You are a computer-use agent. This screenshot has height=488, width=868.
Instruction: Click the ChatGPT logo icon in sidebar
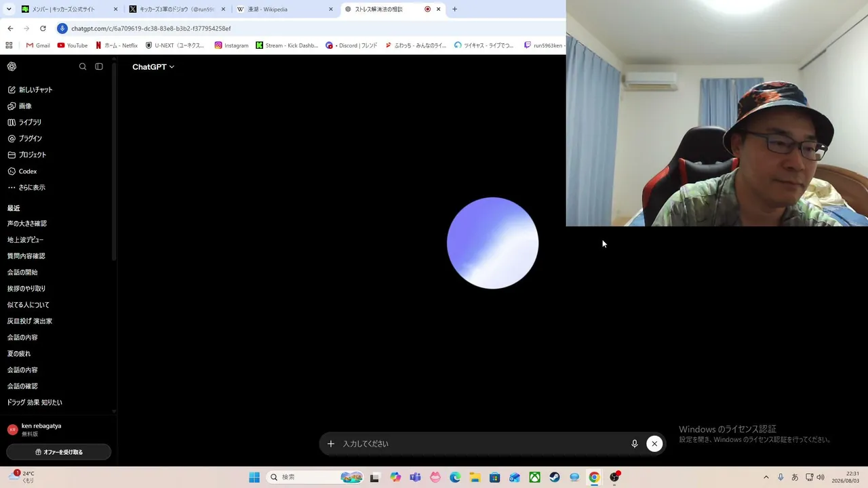point(12,66)
